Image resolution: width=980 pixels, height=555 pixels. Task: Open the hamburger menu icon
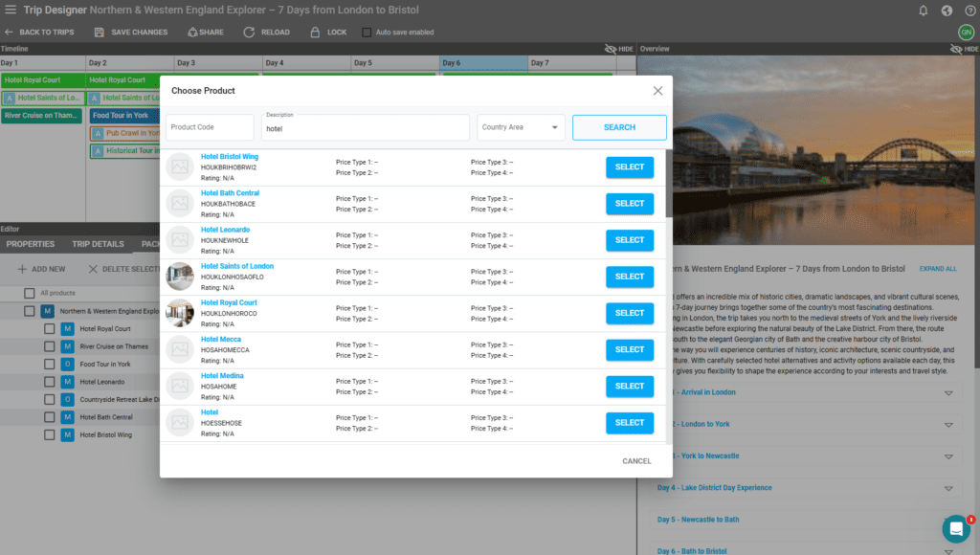pos(11,10)
